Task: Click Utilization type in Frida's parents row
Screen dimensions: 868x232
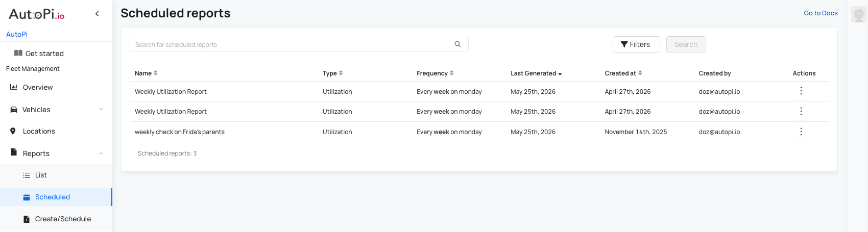Action: click(x=337, y=132)
